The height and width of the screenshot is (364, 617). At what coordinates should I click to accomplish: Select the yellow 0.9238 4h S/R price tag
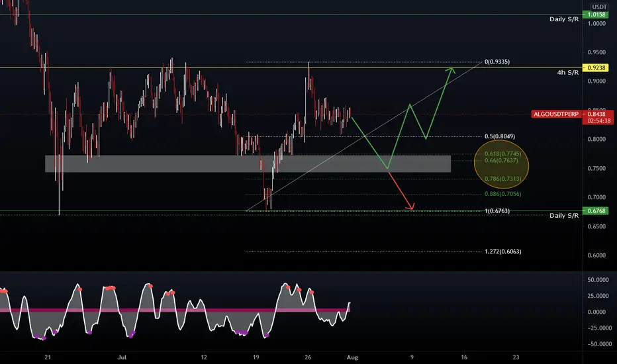click(x=596, y=68)
